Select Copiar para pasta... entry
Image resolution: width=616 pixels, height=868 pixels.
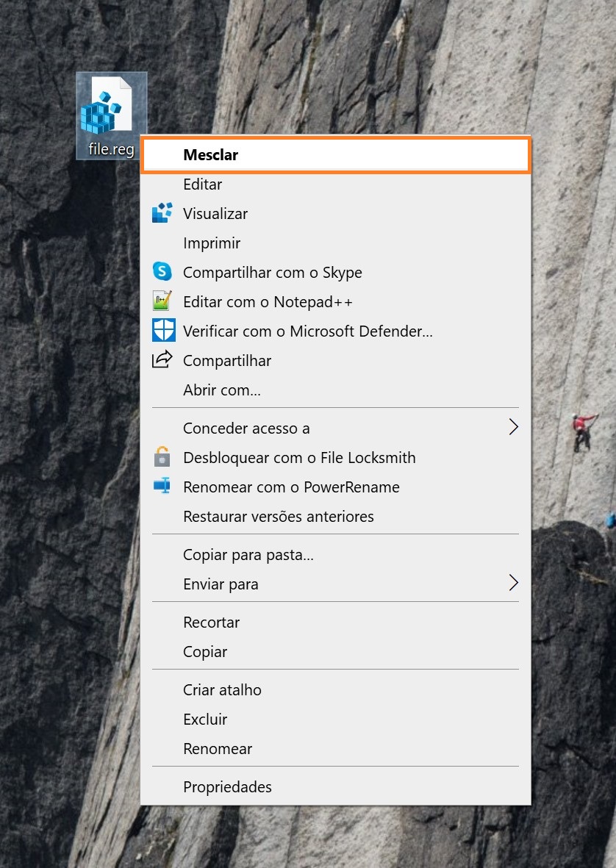[248, 555]
